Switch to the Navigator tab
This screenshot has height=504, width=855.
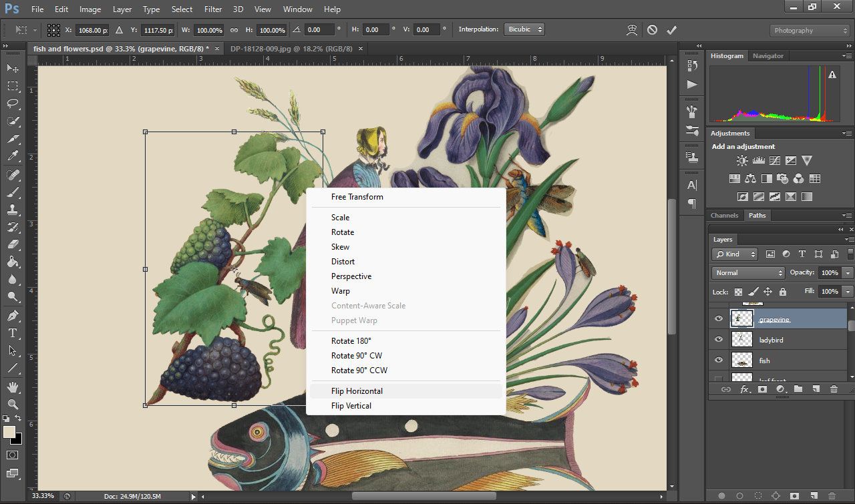(767, 56)
